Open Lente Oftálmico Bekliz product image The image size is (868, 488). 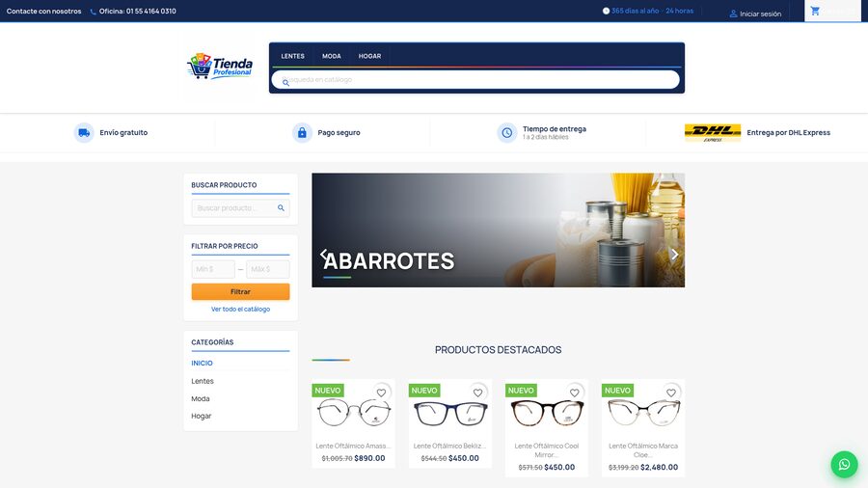450,413
